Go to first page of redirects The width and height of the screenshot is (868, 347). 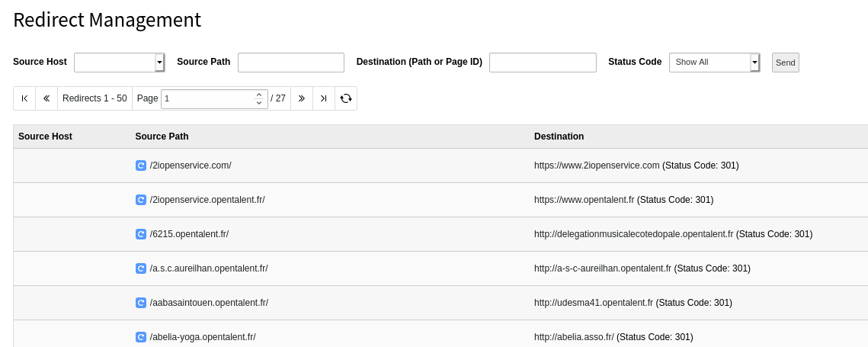tap(24, 98)
